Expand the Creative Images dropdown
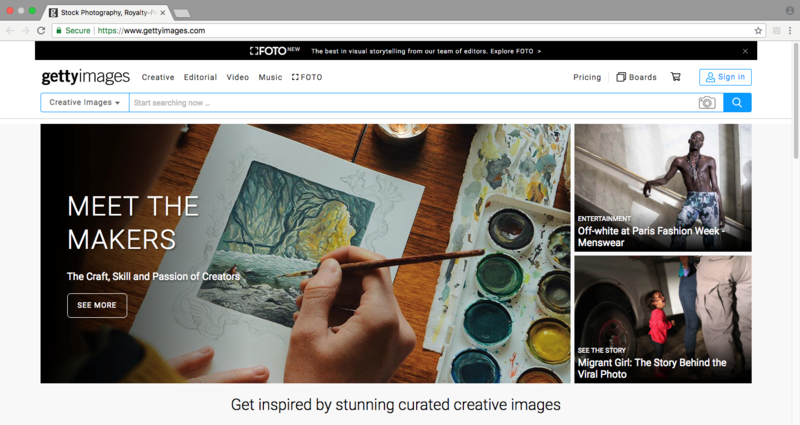The height and width of the screenshot is (425, 800). pyautogui.click(x=84, y=102)
